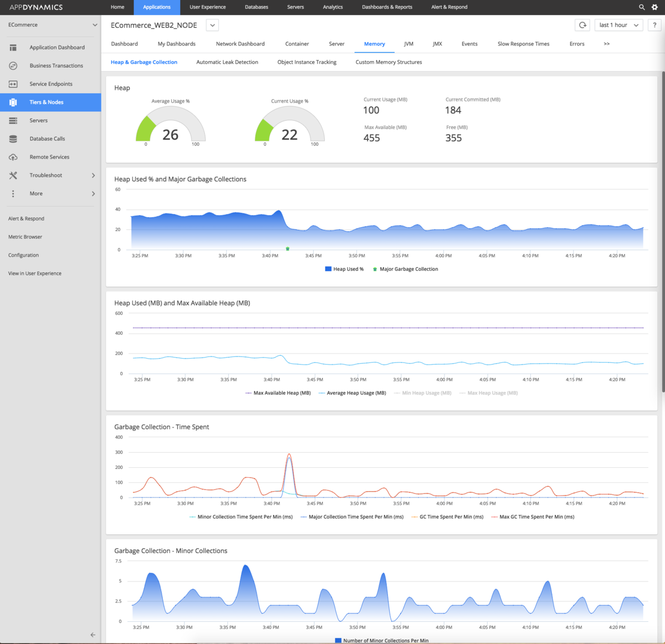Open the Object Instance Tracking subtab

tap(307, 62)
